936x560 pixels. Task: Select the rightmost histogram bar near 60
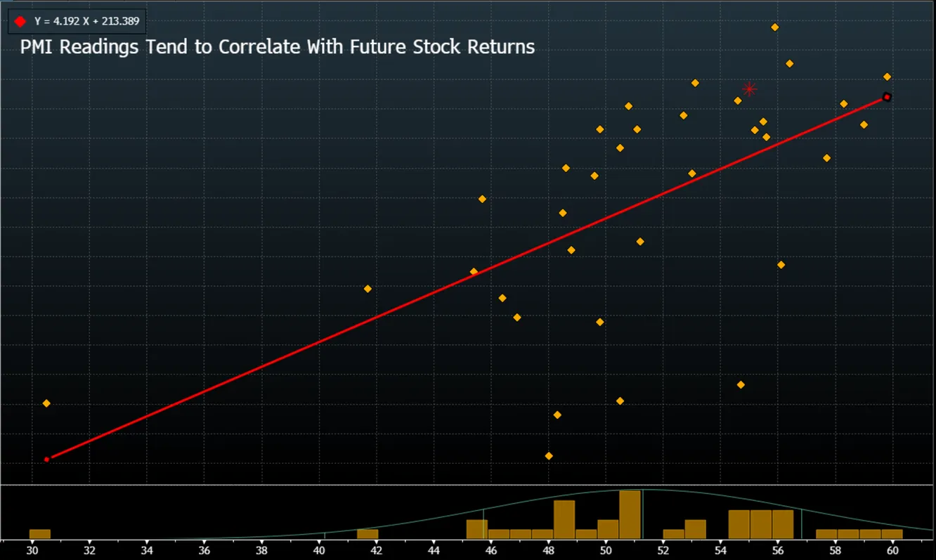coord(891,534)
